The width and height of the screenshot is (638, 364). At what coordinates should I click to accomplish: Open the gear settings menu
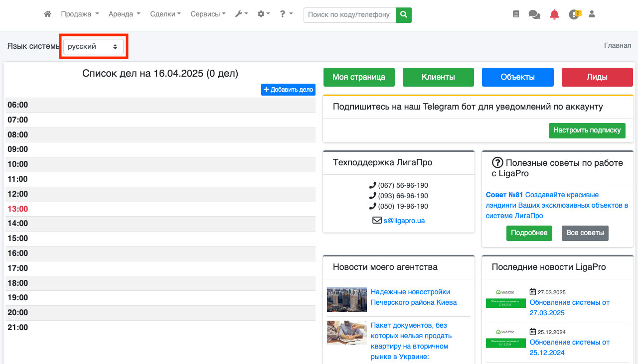[x=263, y=14]
